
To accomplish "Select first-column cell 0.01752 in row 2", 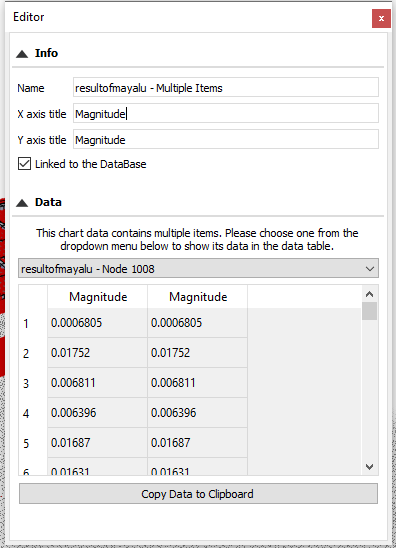I will (98, 353).
